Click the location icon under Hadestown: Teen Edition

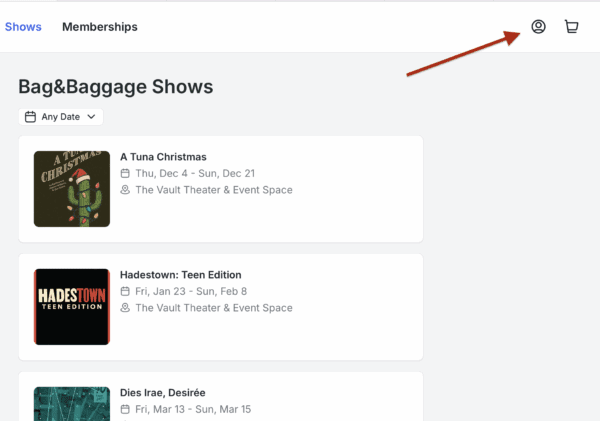click(125, 308)
